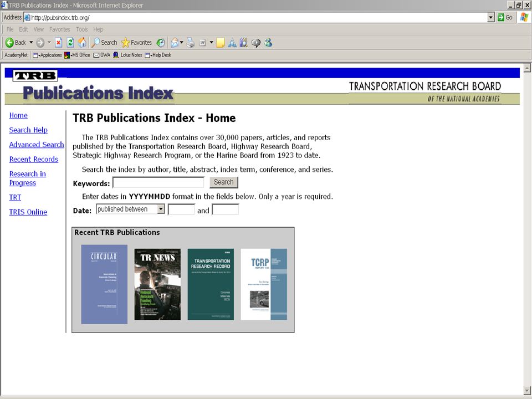Image resolution: width=532 pixels, height=399 pixels.
Task: Click the TRT link
Action: [15, 197]
